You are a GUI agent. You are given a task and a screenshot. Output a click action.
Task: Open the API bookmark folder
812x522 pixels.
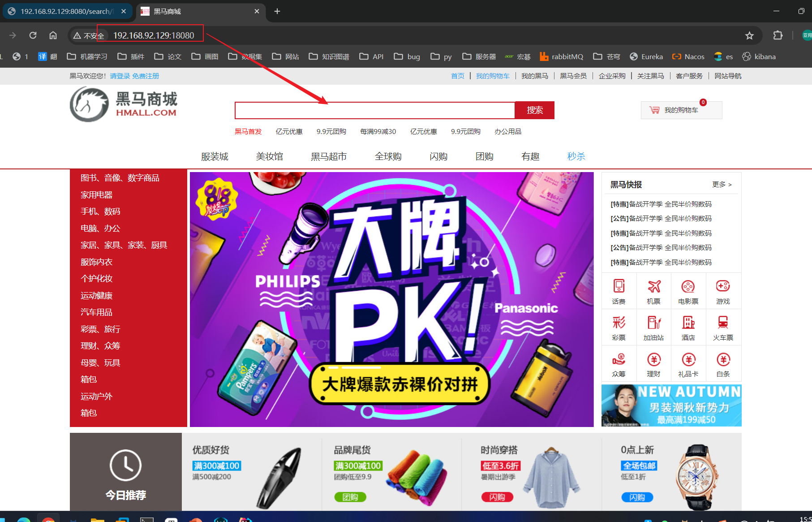(x=371, y=56)
